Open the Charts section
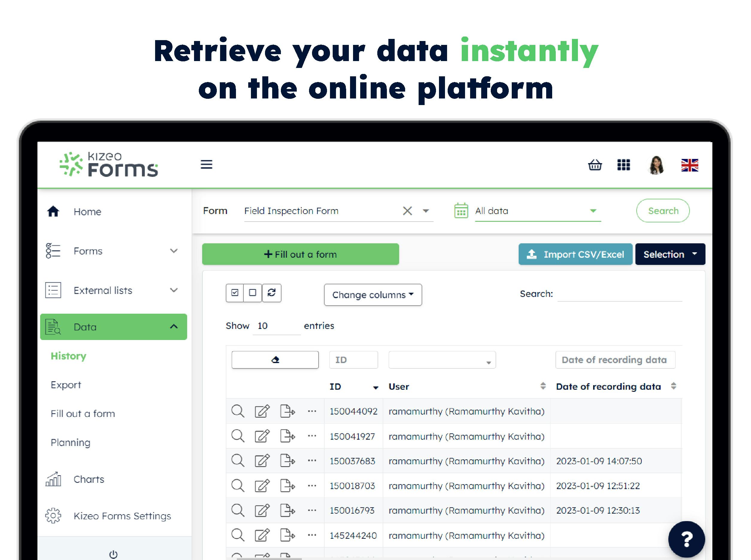This screenshot has height=560, width=751. (89, 479)
